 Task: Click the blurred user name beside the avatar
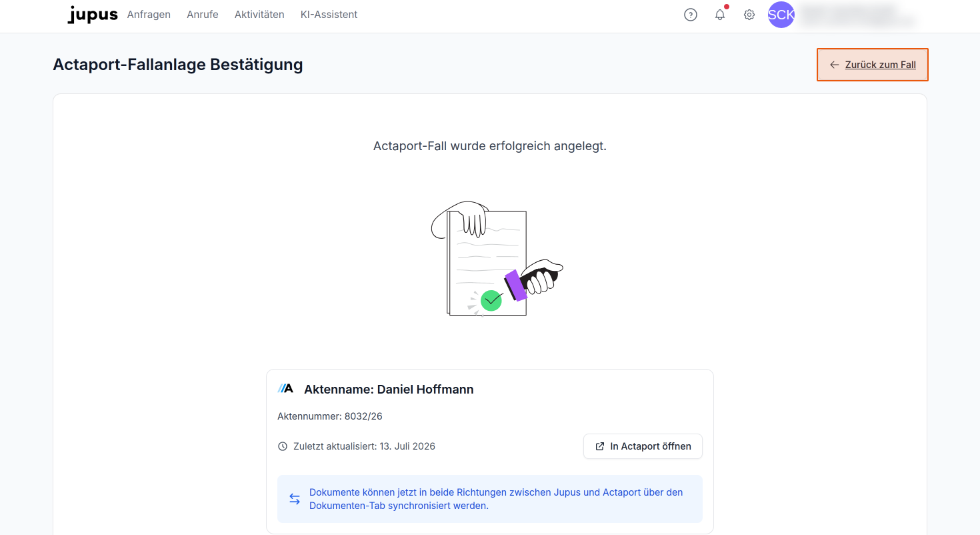pos(857,15)
